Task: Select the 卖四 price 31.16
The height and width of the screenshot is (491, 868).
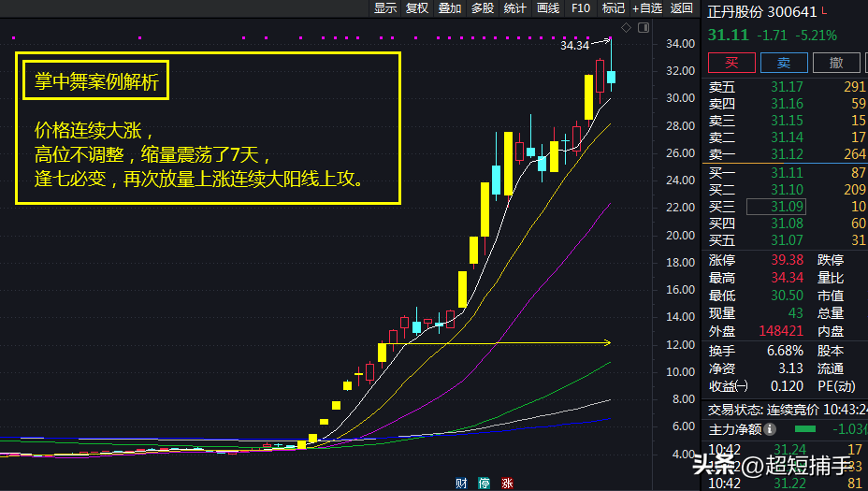Action: coord(787,104)
